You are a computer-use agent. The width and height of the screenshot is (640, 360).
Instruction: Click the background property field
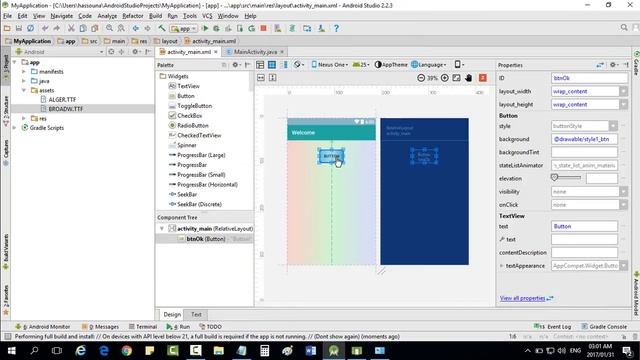click(x=584, y=139)
